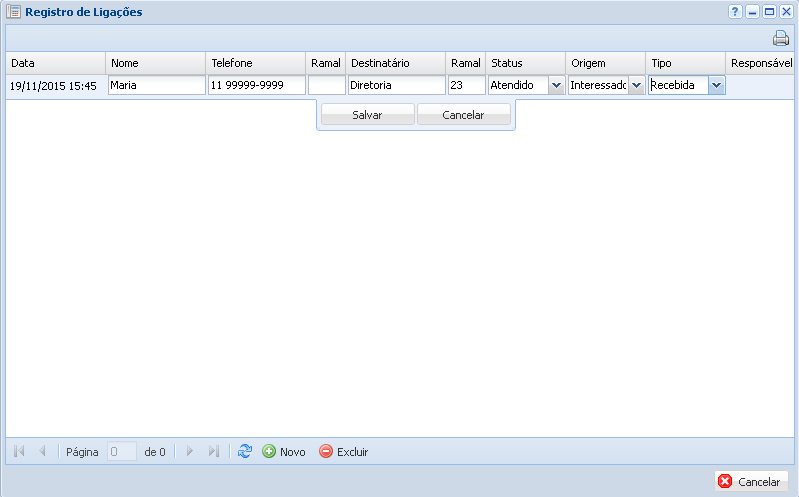Go to the previous page arrow
This screenshot has height=497, width=799.
[42, 452]
